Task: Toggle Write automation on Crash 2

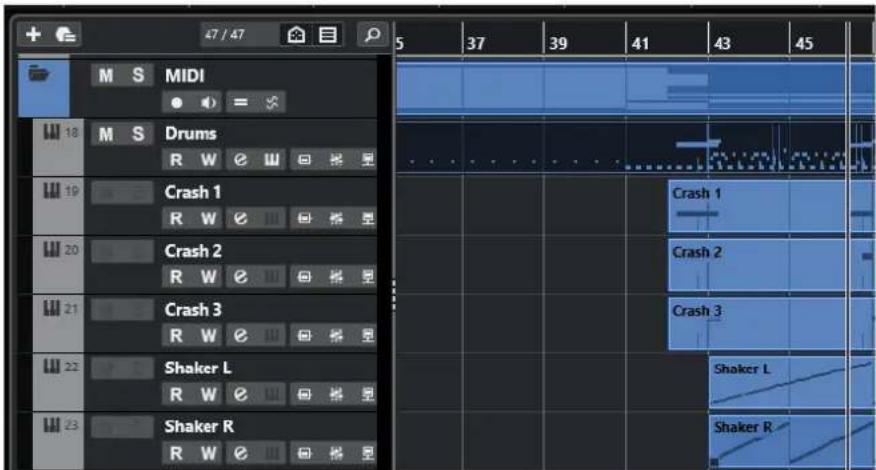Action: (x=208, y=277)
